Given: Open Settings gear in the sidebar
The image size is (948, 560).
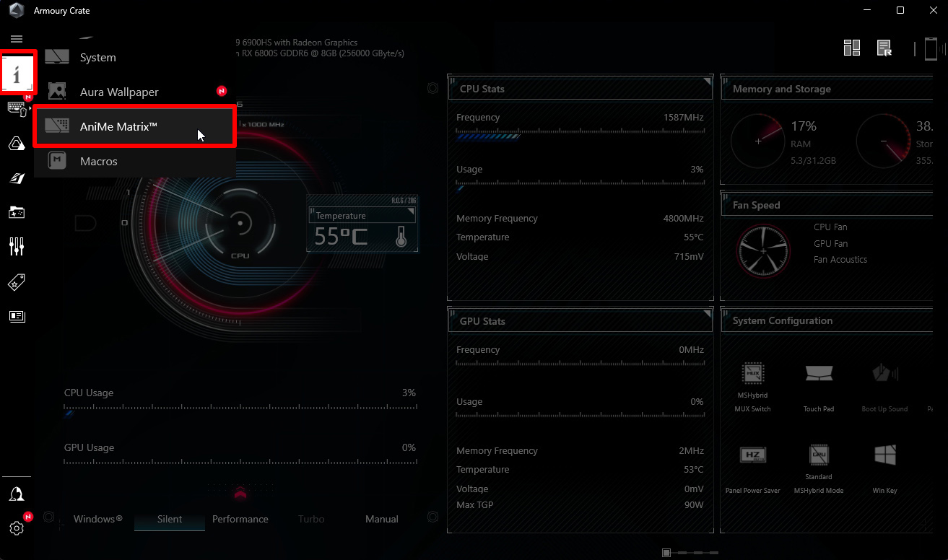Looking at the screenshot, I should pos(17,528).
